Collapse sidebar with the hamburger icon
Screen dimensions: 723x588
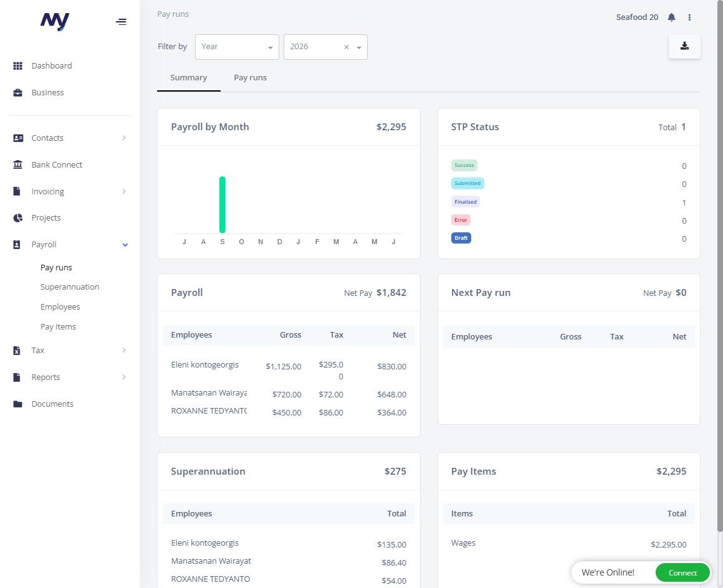point(121,22)
